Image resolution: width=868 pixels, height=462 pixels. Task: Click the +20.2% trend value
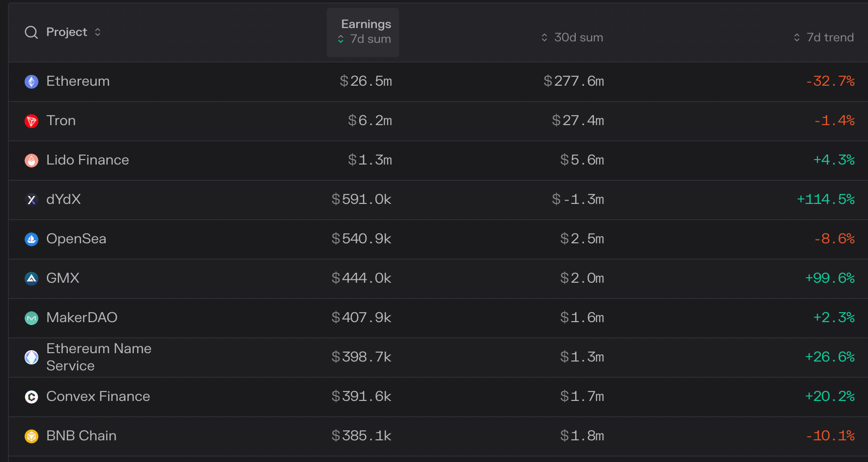coord(830,396)
